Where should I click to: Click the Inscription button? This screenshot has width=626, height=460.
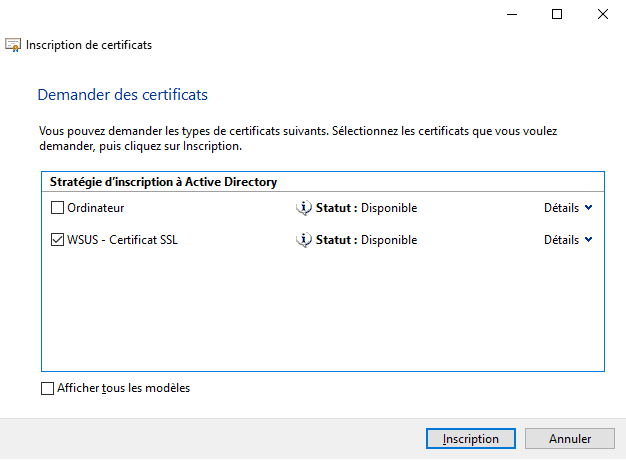tap(471, 438)
